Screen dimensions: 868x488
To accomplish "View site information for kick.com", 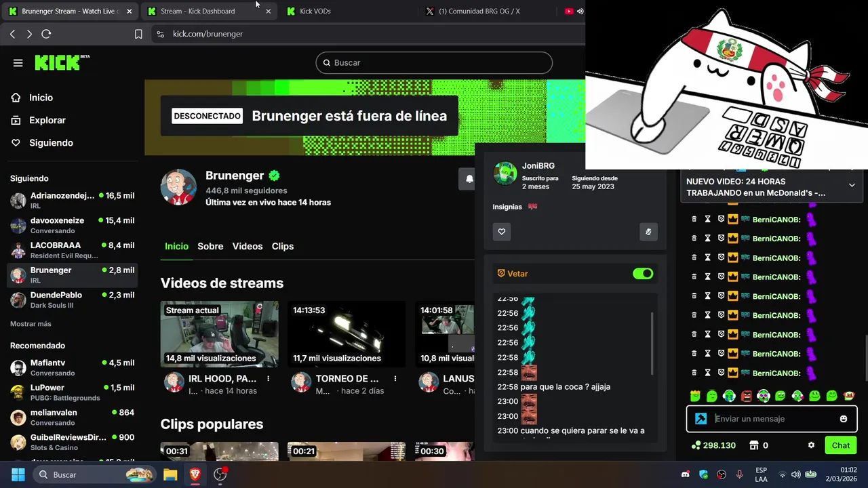I will pyautogui.click(x=160, y=34).
